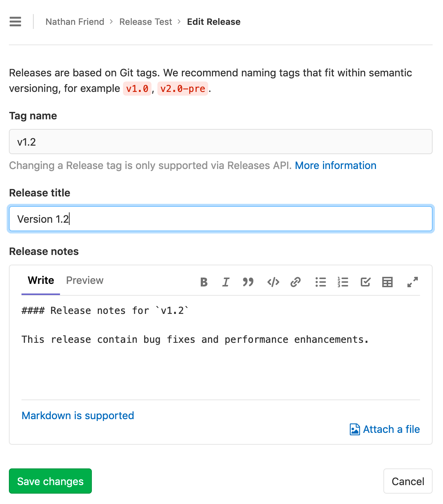Insert a bullet list from the toolbar
Screen dimensions: 443x504
click(320, 282)
